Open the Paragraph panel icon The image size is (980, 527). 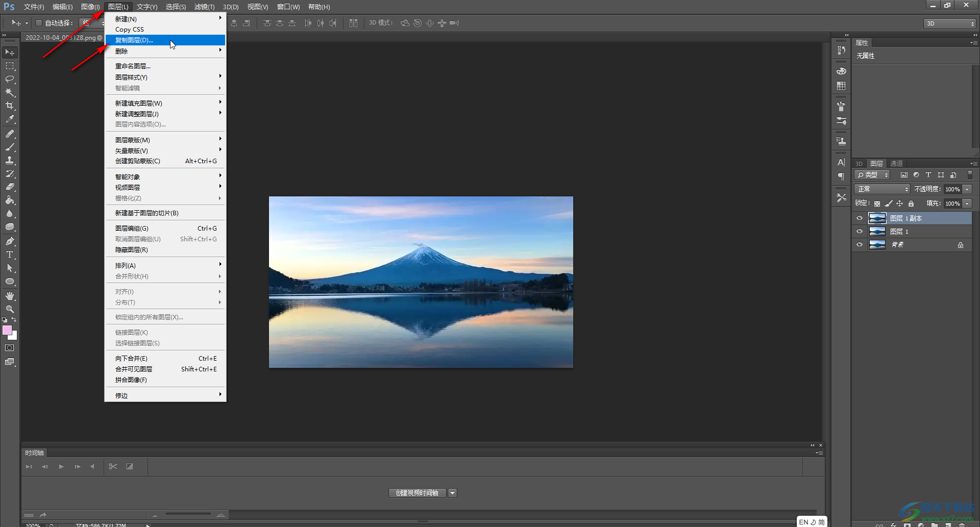click(x=841, y=177)
